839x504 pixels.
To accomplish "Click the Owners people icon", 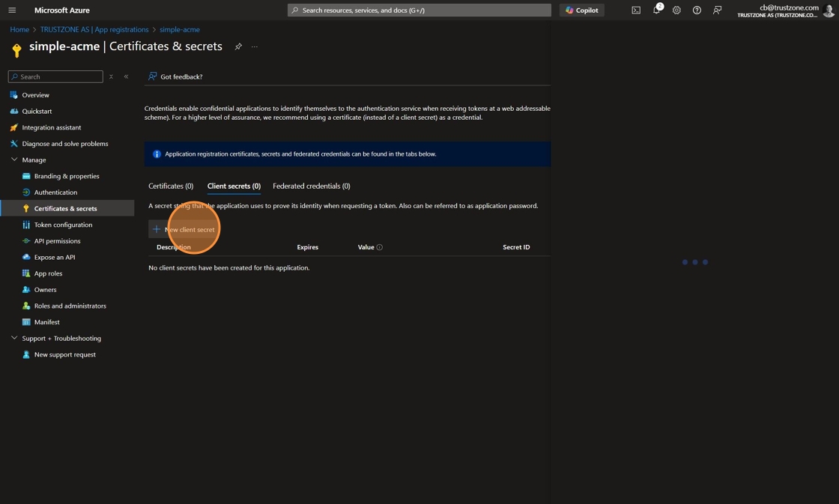I will (26, 290).
